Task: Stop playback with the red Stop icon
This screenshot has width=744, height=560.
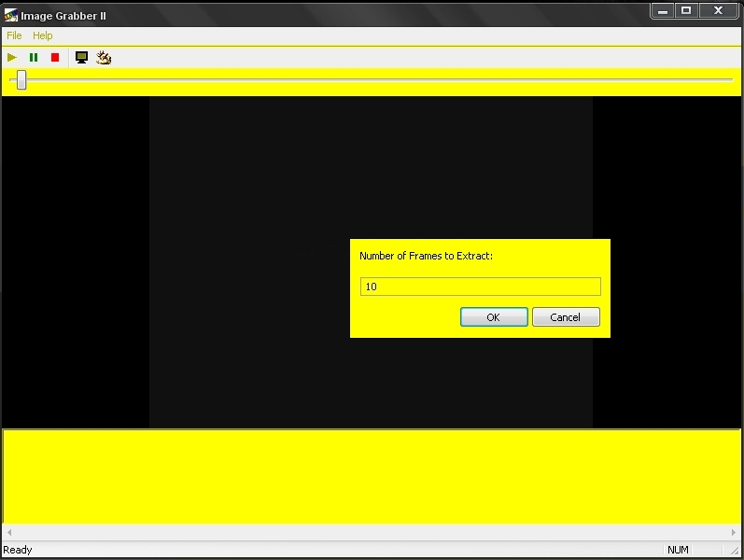Action: (55, 58)
